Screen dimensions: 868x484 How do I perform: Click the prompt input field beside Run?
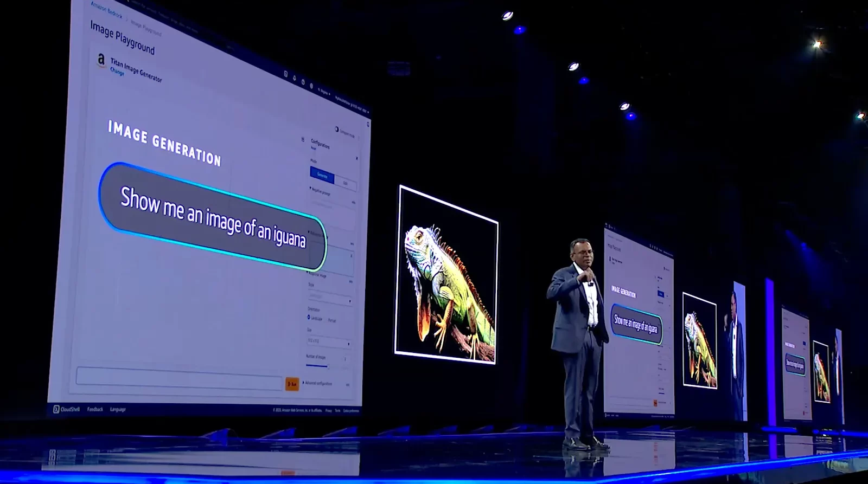(179, 378)
